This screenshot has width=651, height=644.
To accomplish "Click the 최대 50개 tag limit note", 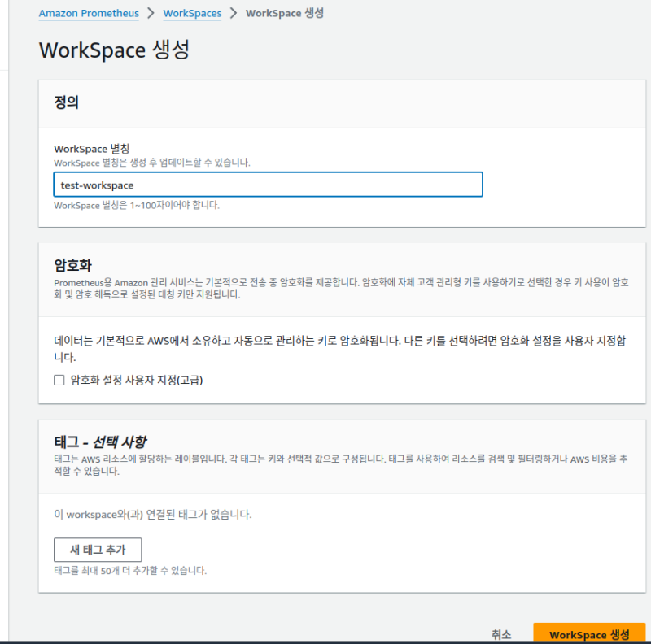I will [x=130, y=570].
